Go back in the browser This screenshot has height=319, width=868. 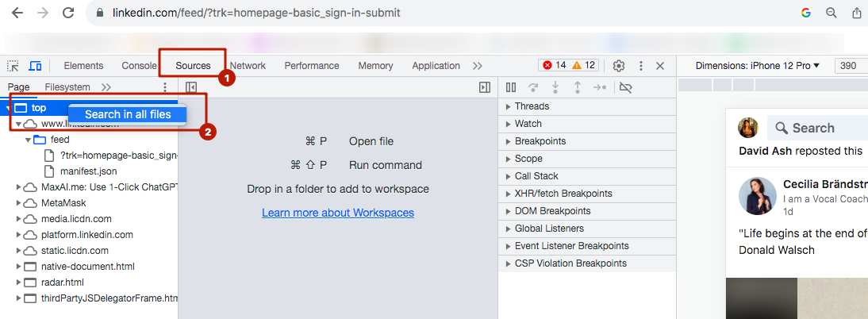[17, 12]
